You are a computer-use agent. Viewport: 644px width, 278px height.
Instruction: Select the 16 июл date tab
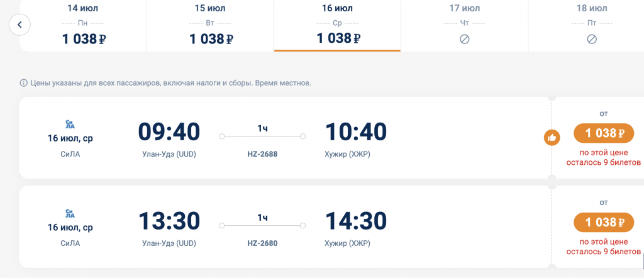click(x=337, y=25)
